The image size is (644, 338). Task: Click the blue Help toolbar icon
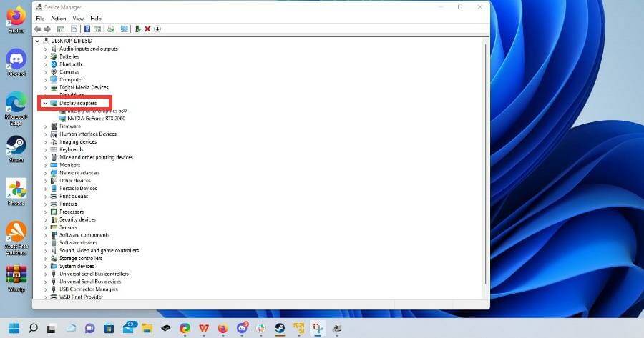(x=87, y=29)
